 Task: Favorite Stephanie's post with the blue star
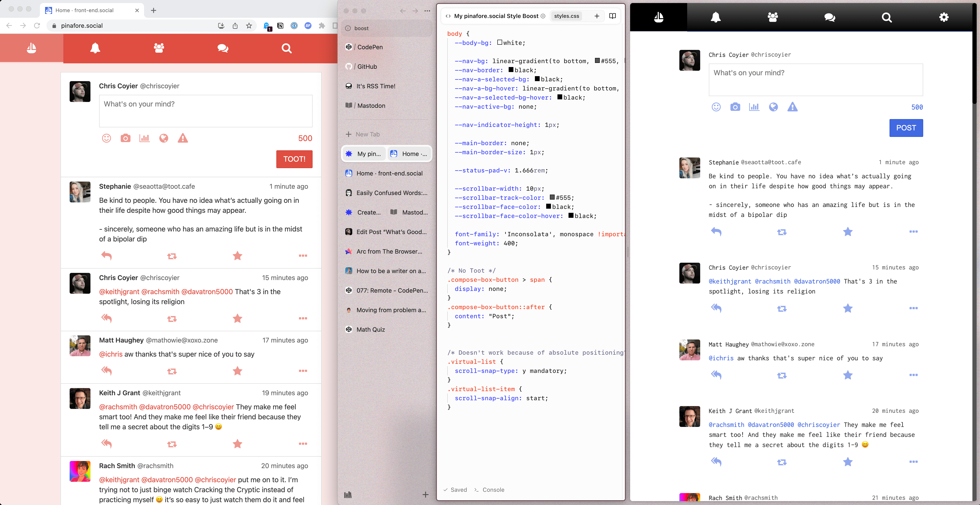point(848,232)
